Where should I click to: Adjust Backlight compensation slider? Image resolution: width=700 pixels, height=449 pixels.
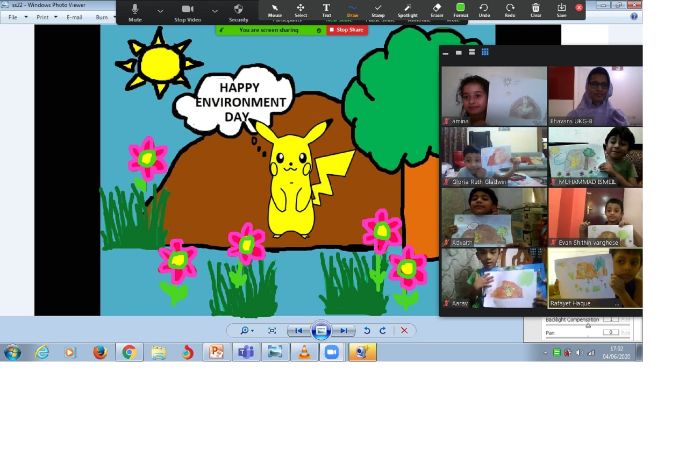click(588, 326)
